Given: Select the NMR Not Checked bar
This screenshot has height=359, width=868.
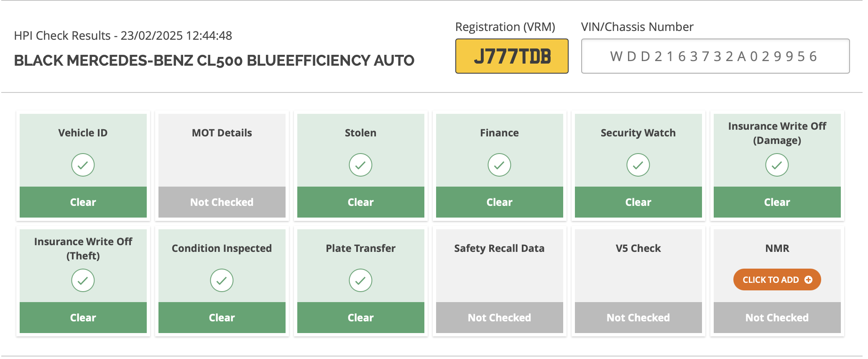Looking at the screenshot, I should click(777, 318).
